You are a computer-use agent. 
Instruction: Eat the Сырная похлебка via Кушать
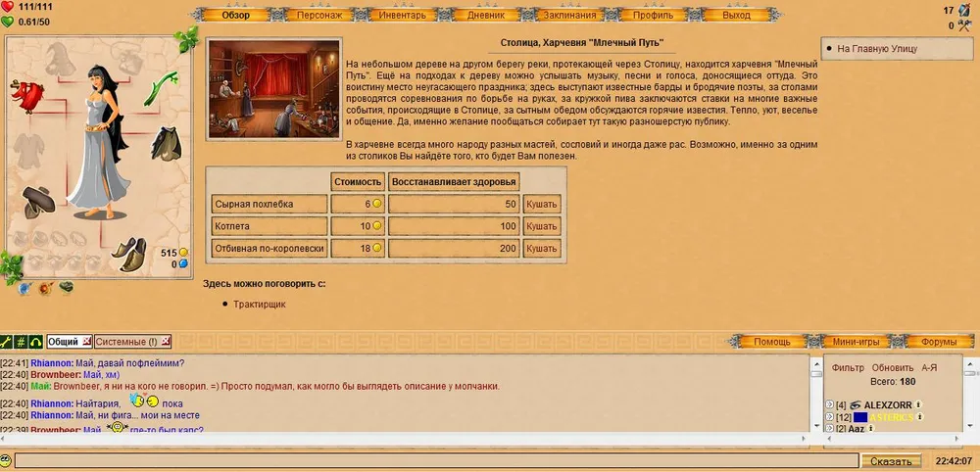tap(541, 204)
